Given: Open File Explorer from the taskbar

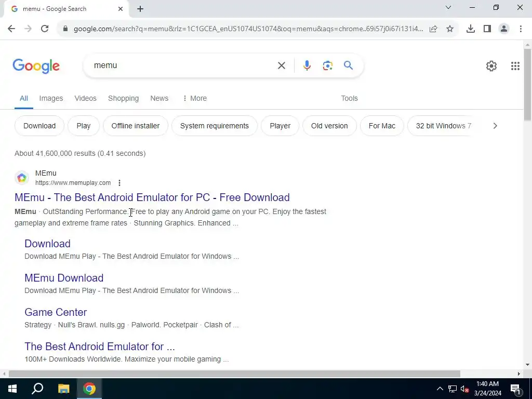Looking at the screenshot, I should pos(63,389).
